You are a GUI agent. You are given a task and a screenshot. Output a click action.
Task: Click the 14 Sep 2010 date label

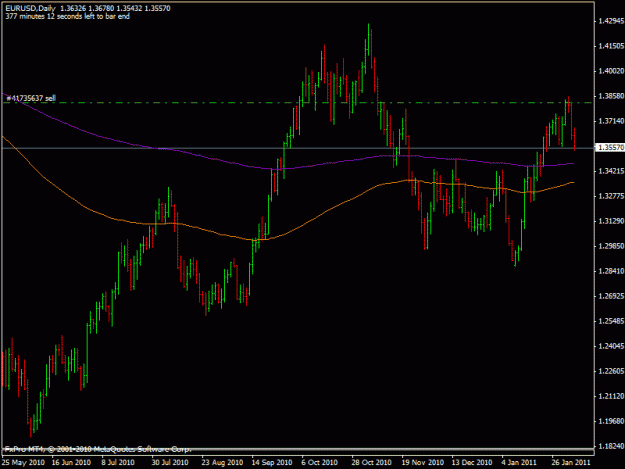point(272,463)
